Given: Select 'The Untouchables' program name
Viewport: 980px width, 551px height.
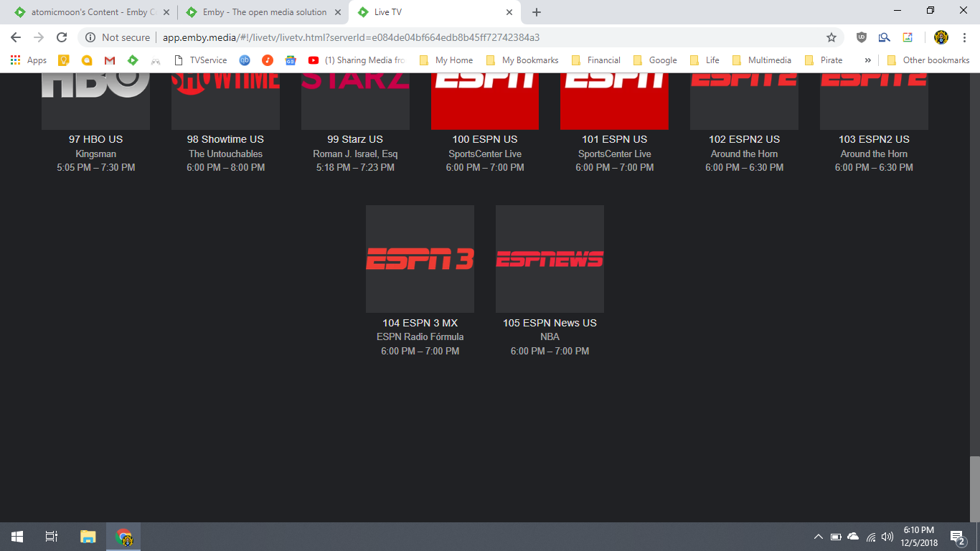Looking at the screenshot, I should click(x=225, y=154).
